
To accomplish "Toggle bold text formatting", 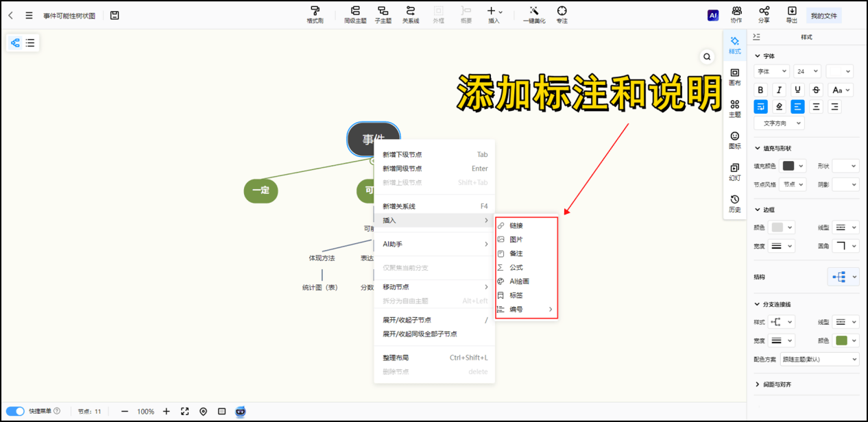I will point(760,90).
